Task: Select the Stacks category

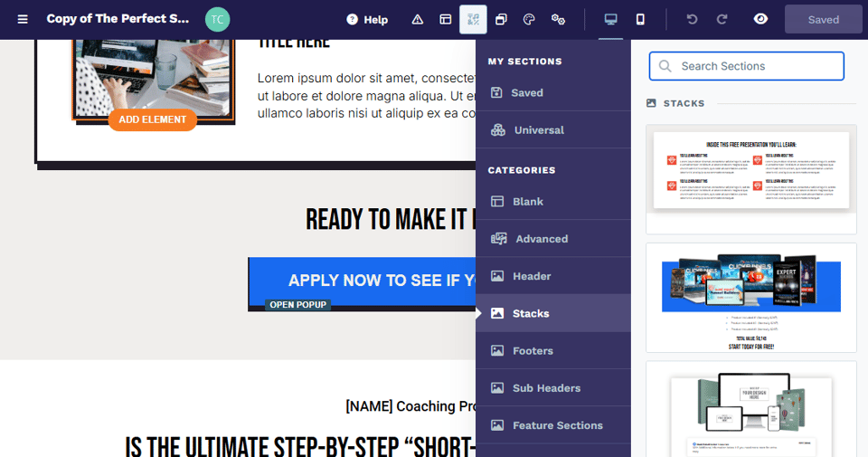Action: coord(553,313)
